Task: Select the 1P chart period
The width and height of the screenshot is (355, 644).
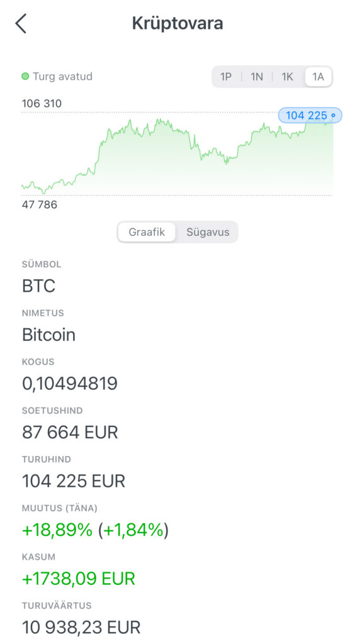Action: (x=226, y=77)
